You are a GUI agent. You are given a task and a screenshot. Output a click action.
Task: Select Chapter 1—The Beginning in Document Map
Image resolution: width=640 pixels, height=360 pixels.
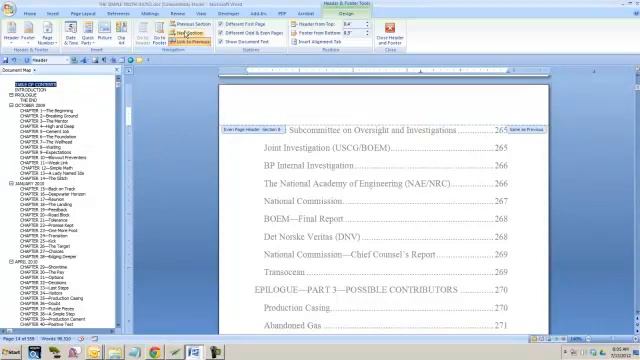point(46,111)
